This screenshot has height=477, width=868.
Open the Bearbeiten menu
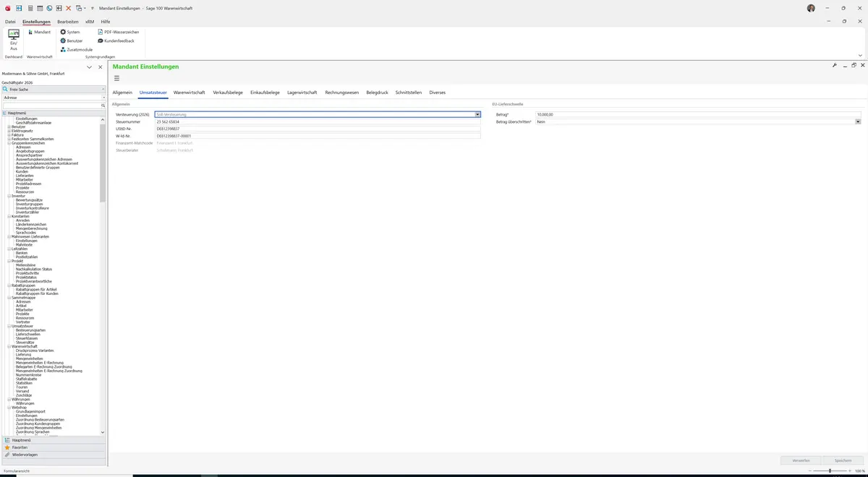click(x=68, y=22)
